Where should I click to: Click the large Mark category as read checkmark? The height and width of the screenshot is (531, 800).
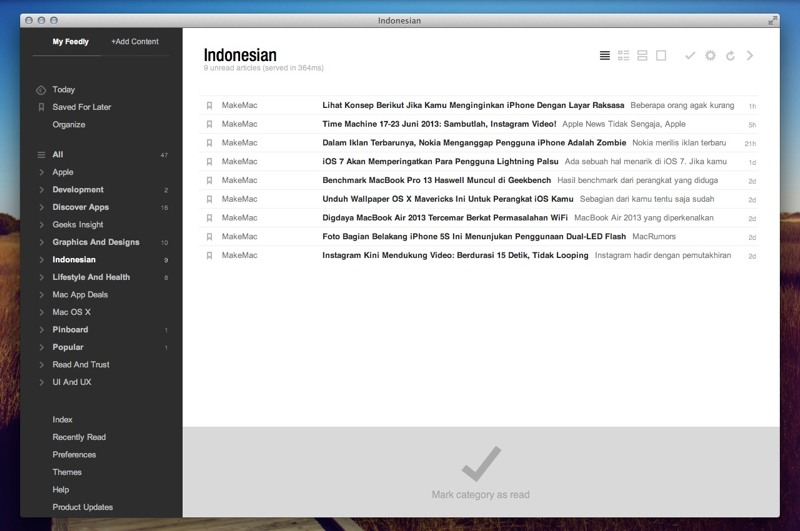pos(481,464)
